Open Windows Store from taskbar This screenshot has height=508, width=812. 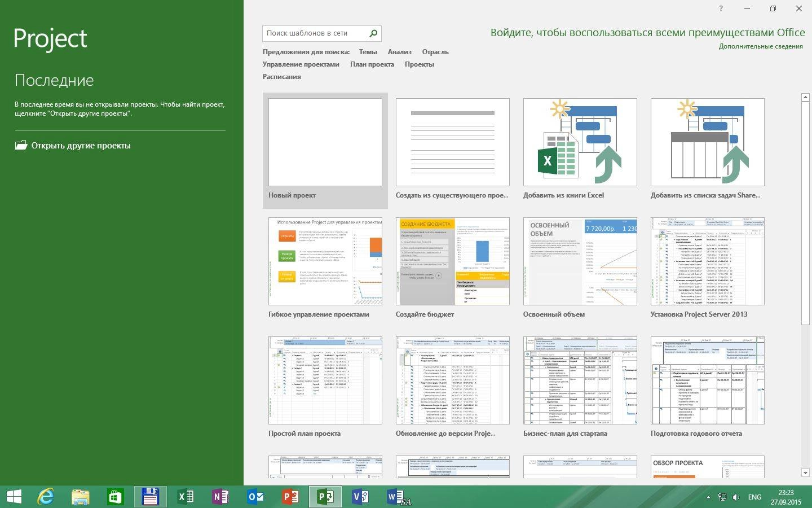pyautogui.click(x=116, y=497)
